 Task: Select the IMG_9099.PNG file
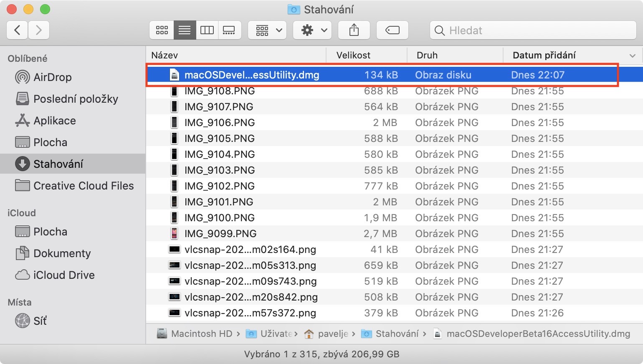(395, 234)
